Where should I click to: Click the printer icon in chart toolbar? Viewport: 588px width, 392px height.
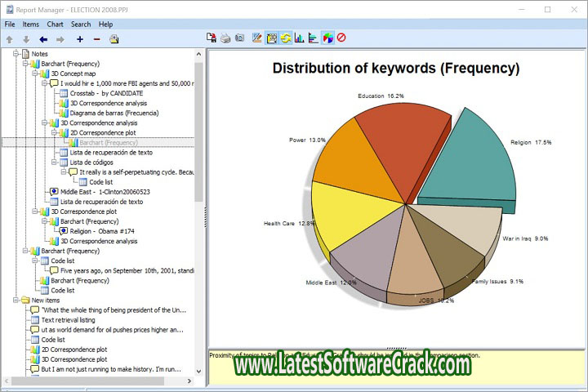(x=225, y=38)
